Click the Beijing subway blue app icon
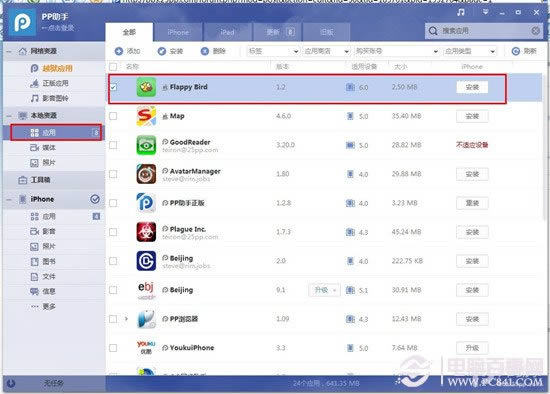Screen dimensions: 550x394 pyautogui.click(x=146, y=261)
